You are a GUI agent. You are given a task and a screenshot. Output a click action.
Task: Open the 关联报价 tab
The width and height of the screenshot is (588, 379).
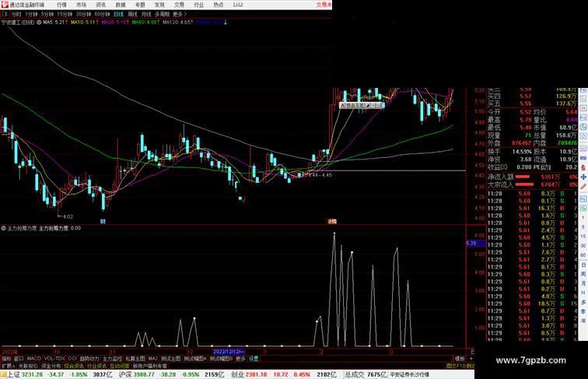point(28,366)
